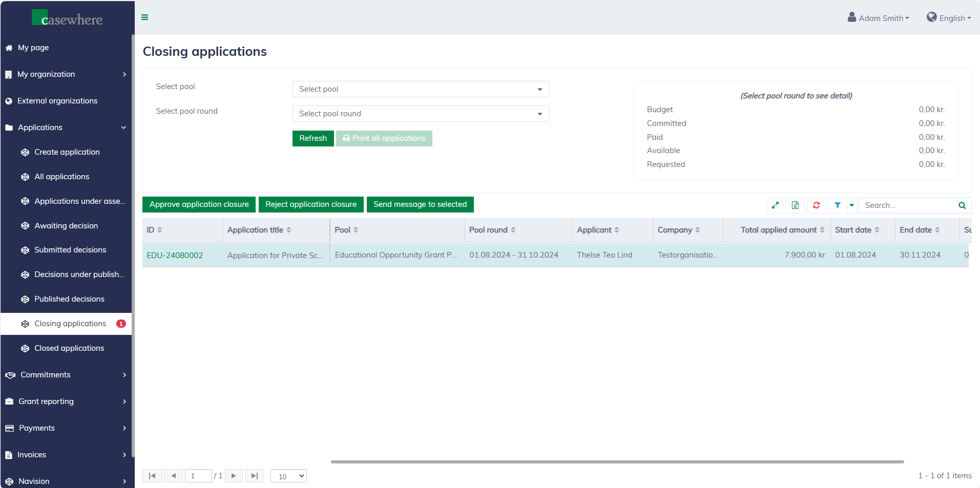Open the Select pool round dropdown
The image size is (980, 488).
(420, 114)
